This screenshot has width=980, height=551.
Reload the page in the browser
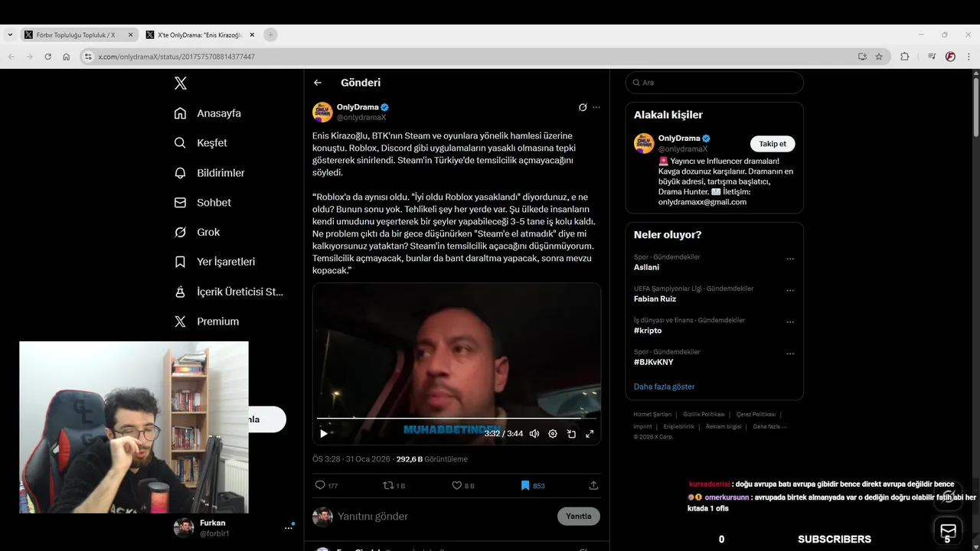click(47, 57)
